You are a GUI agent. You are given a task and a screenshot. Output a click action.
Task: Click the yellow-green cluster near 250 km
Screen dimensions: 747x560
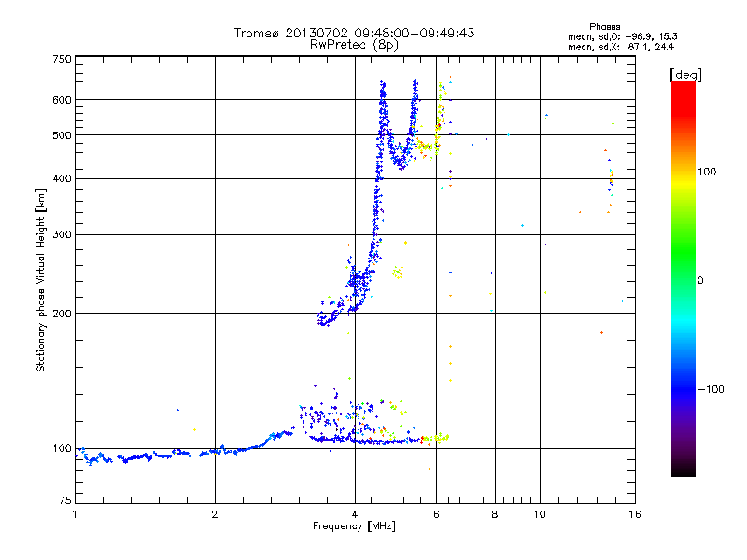point(398,273)
